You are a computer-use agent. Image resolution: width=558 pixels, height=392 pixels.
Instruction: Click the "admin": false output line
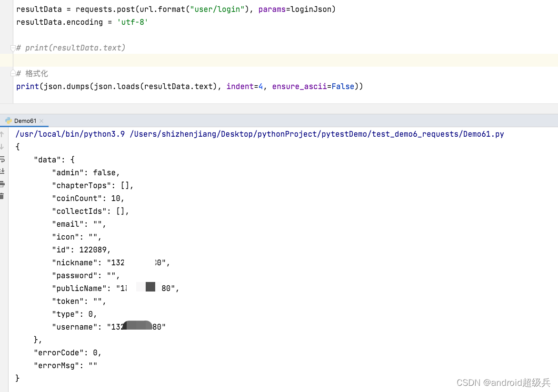86,173
